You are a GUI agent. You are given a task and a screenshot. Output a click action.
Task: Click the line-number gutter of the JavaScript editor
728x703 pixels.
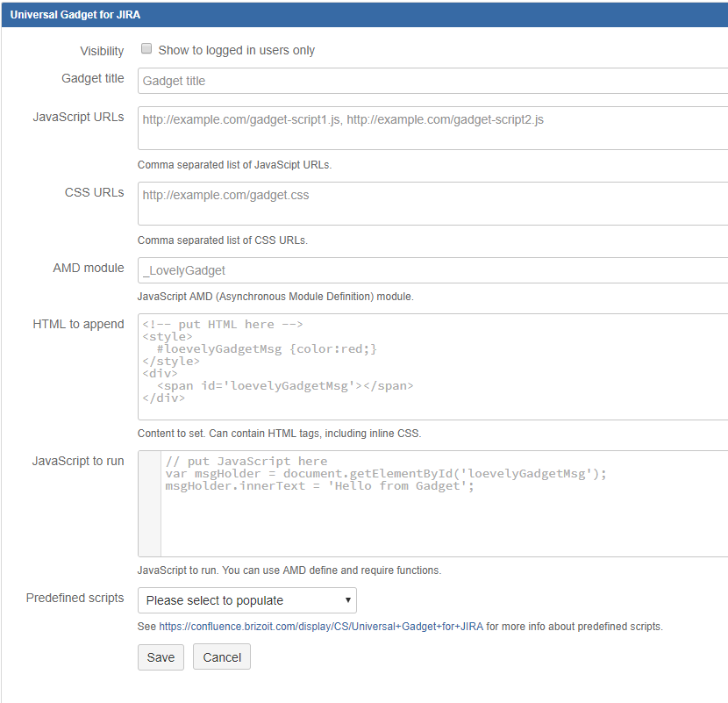click(x=150, y=504)
